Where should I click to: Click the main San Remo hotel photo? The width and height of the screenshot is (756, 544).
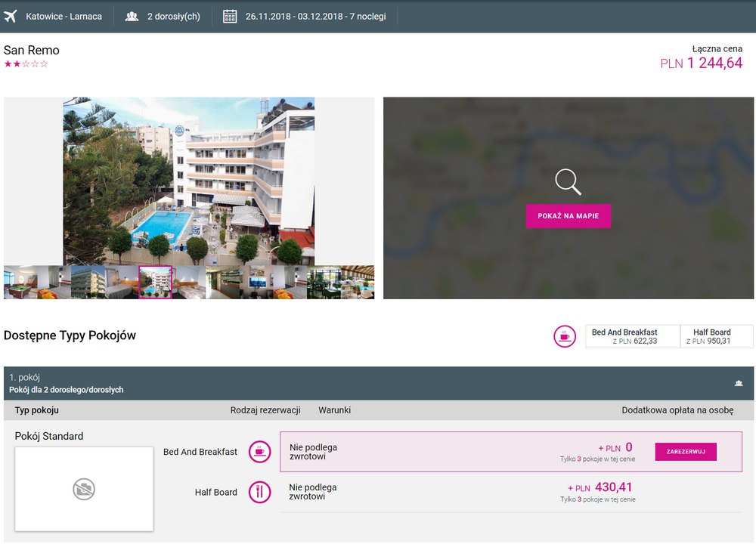189,181
